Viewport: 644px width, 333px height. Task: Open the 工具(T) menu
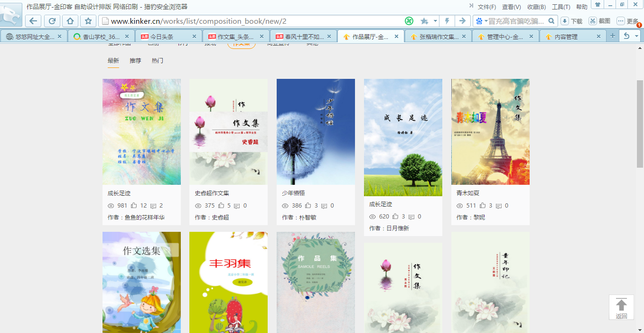coord(561,7)
